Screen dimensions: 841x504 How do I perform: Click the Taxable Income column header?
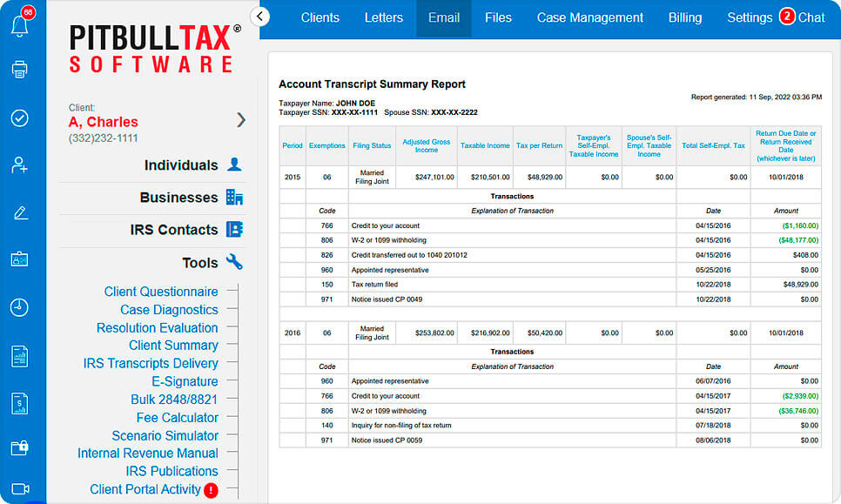[x=485, y=146]
